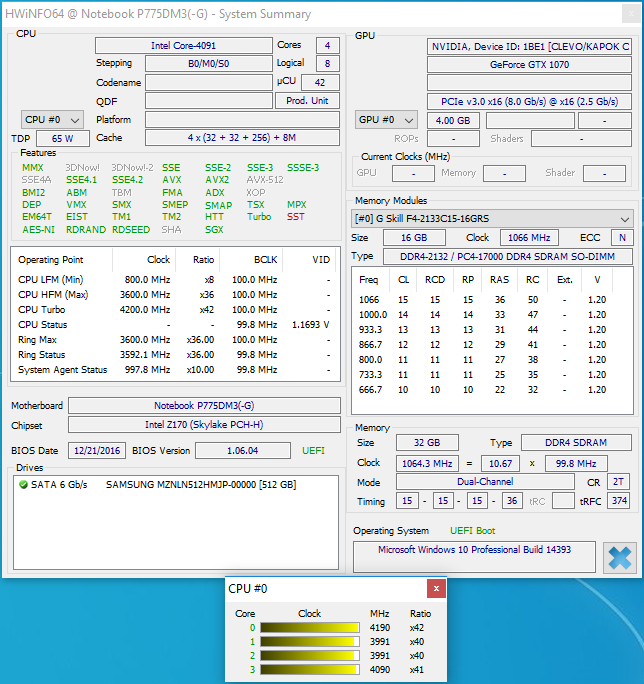Click the SAMSUNG MZNLN512HMJP-00000 drive entry
The image size is (644, 684).
pyautogui.click(x=201, y=484)
